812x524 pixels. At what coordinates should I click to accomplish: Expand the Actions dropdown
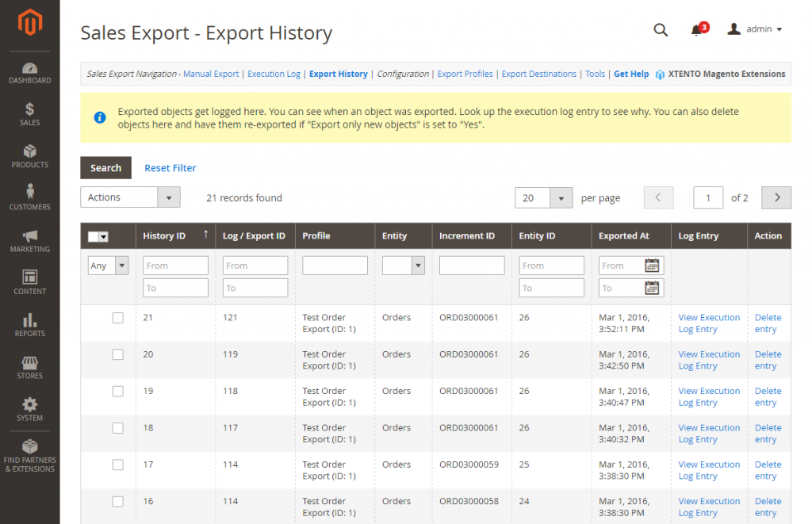click(x=130, y=197)
